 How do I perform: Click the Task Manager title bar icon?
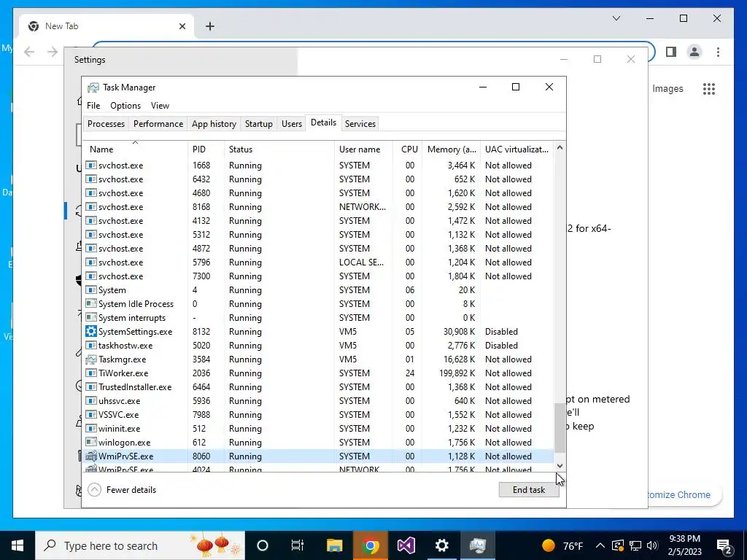tap(93, 87)
